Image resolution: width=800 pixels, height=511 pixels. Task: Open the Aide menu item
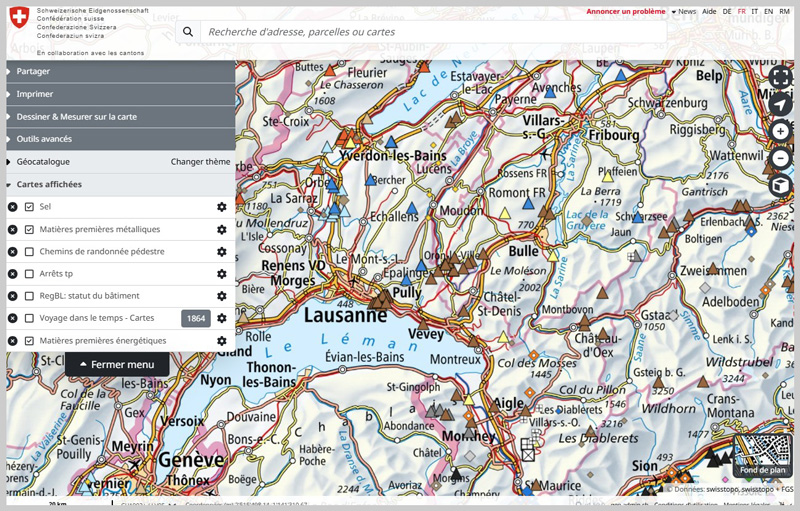click(x=709, y=12)
